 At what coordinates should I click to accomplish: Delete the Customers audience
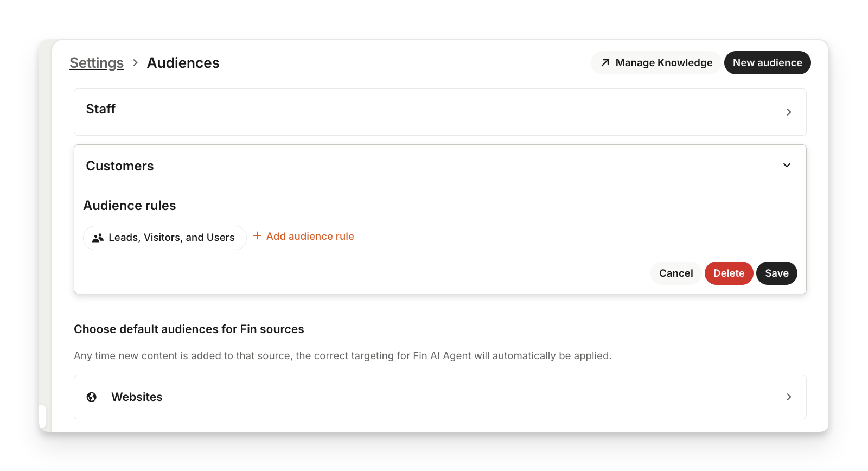[729, 273]
